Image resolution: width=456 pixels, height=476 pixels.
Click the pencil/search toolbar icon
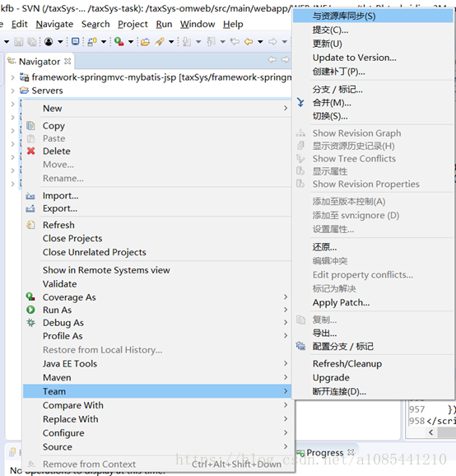pyautogui.click(x=160, y=42)
